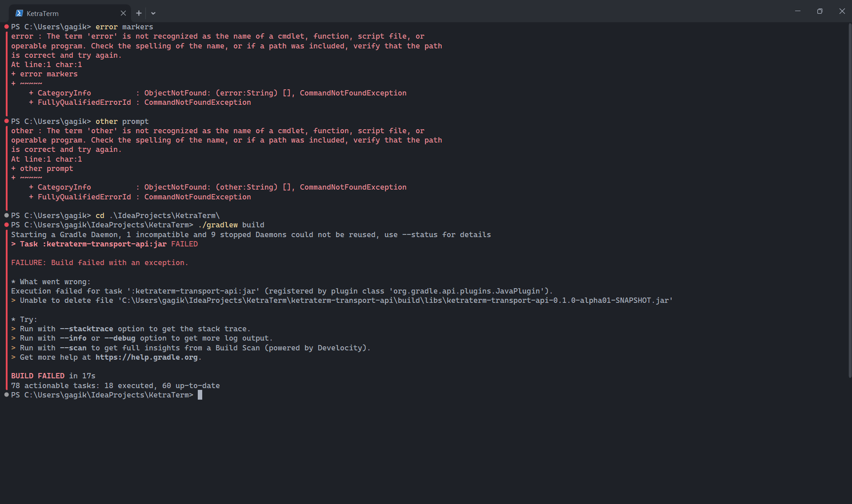Click gray marker beside the cd command
This screenshot has height=504, width=852.
coord(7,215)
